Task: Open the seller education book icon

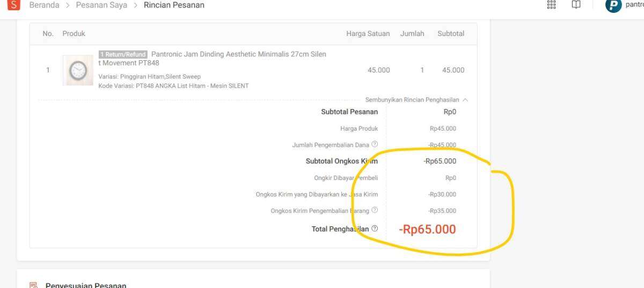Action: [x=576, y=5]
